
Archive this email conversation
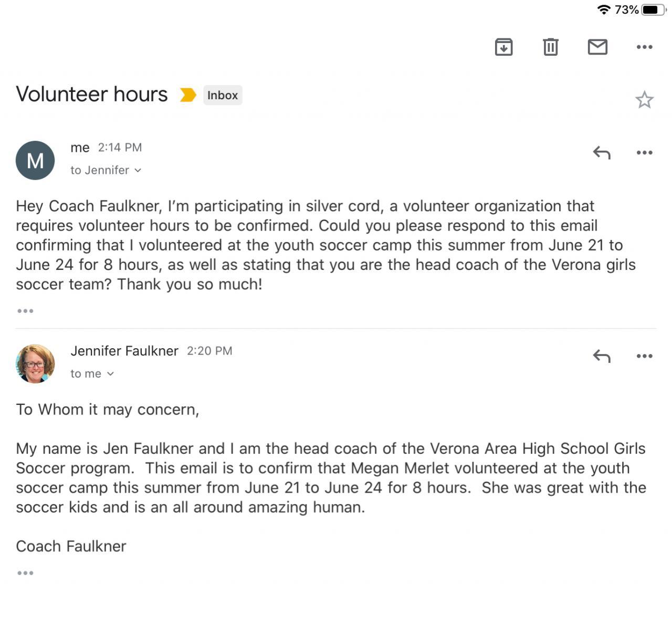click(503, 47)
